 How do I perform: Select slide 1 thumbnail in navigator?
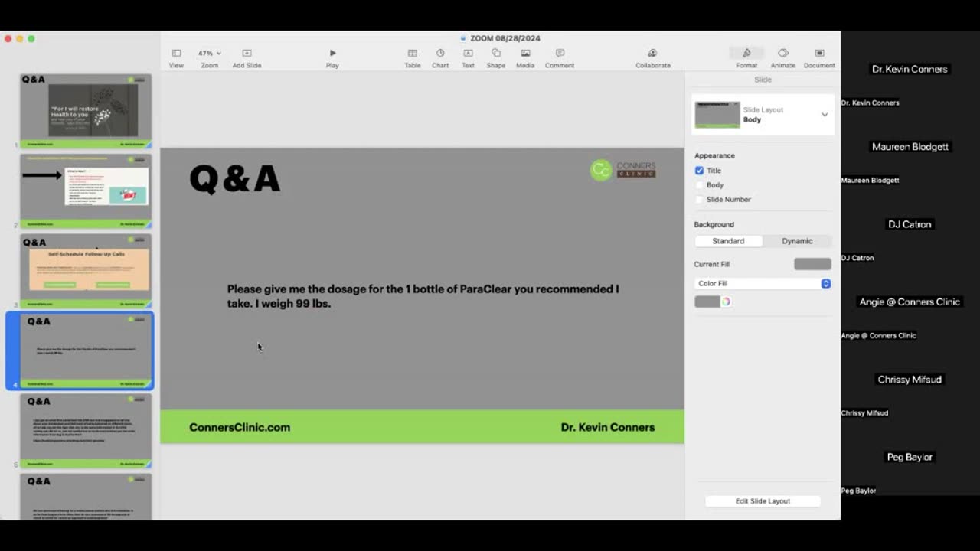86,111
